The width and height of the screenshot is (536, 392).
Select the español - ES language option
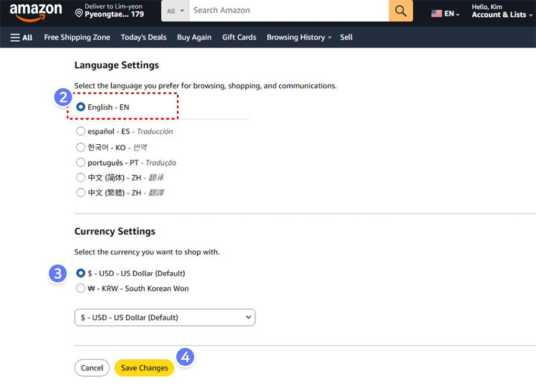(x=81, y=131)
